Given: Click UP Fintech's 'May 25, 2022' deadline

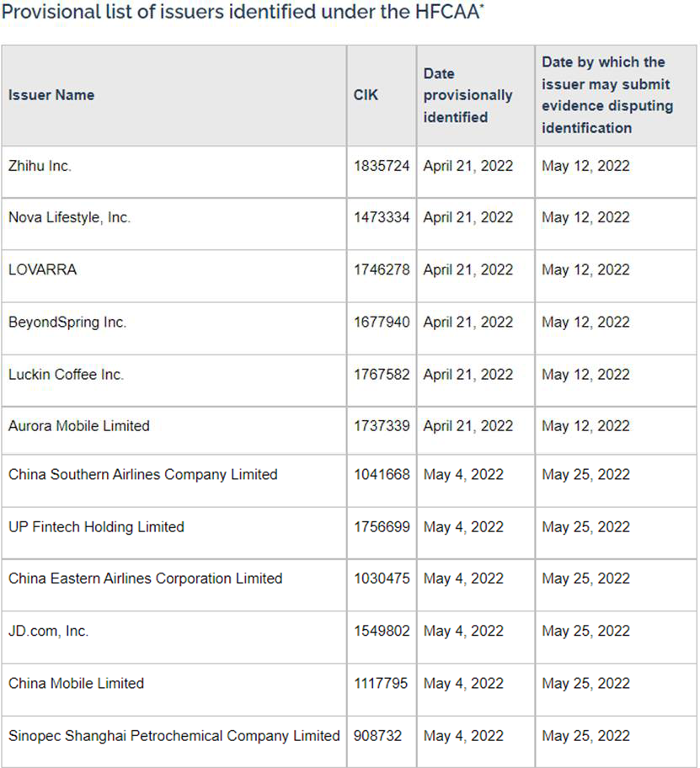Looking at the screenshot, I should click(586, 527).
